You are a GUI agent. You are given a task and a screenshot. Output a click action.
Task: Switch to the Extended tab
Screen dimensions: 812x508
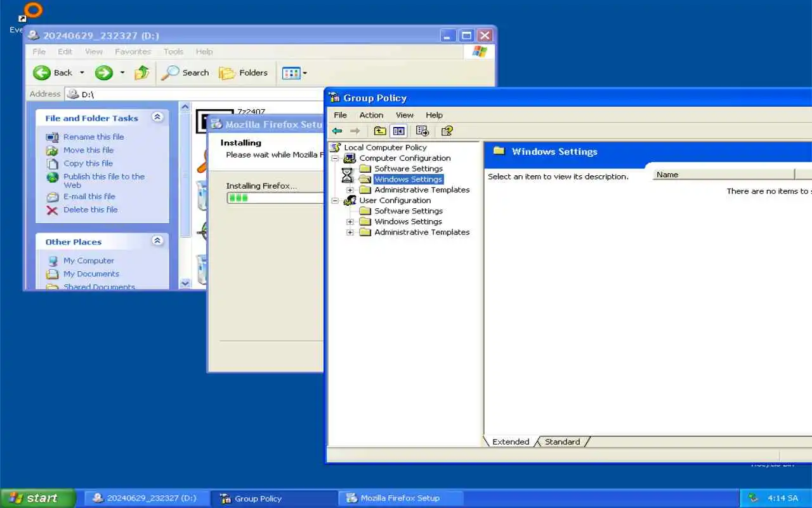pyautogui.click(x=511, y=442)
